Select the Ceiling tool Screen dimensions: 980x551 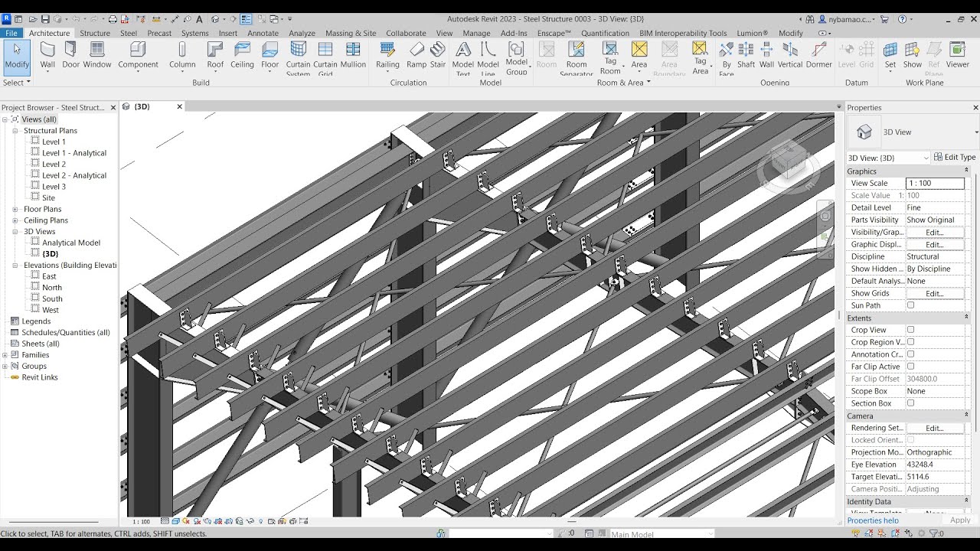click(x=242, y=56)
